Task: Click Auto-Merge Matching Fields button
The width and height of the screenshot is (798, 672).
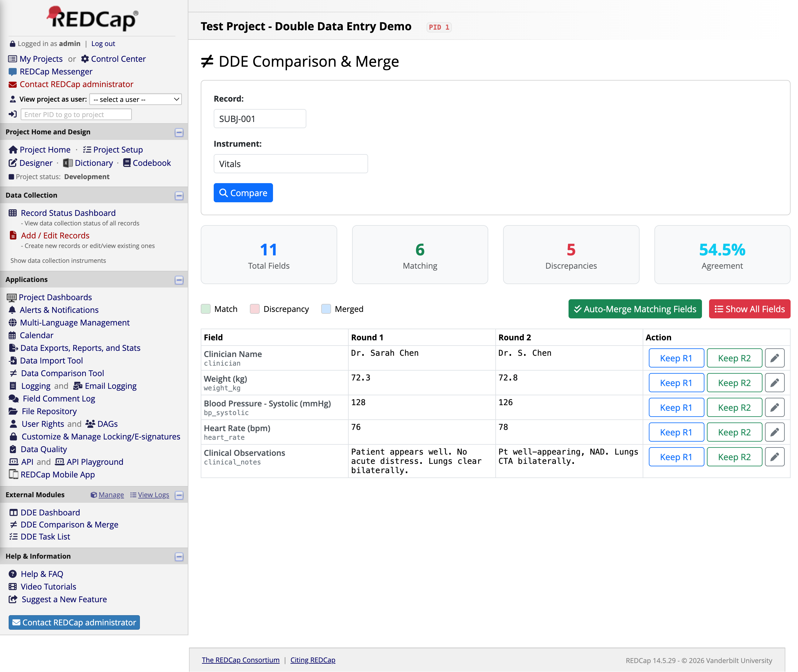Action: pyautogui.click(x=635, y=309)
